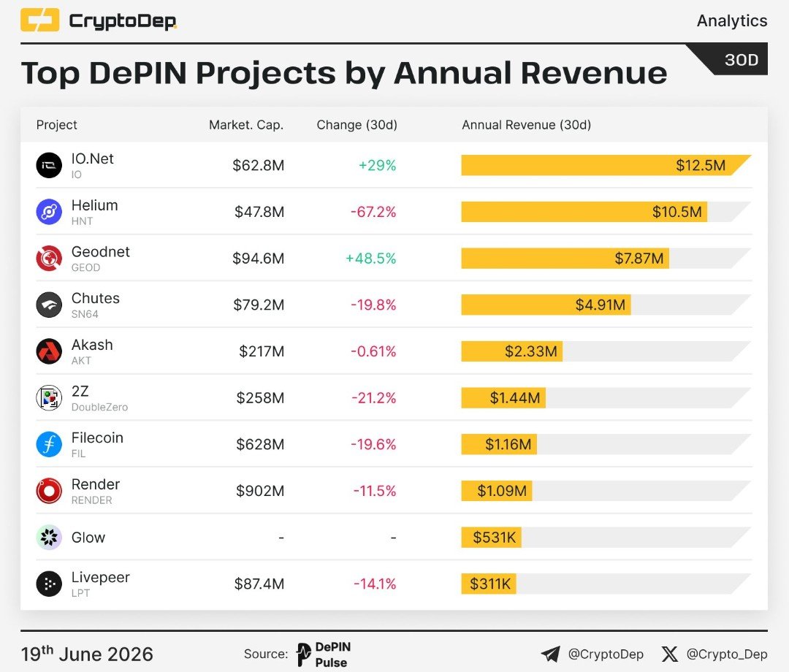This screenshot has width=789, height=672.
Task: Click the -0.61% change value
Action: click(373, 351)
